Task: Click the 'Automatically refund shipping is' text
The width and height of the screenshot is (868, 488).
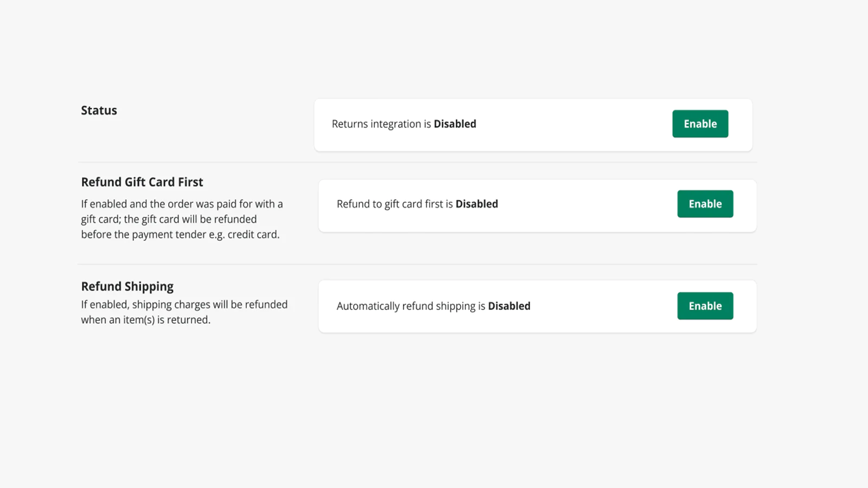Action: tap(411, 306)
